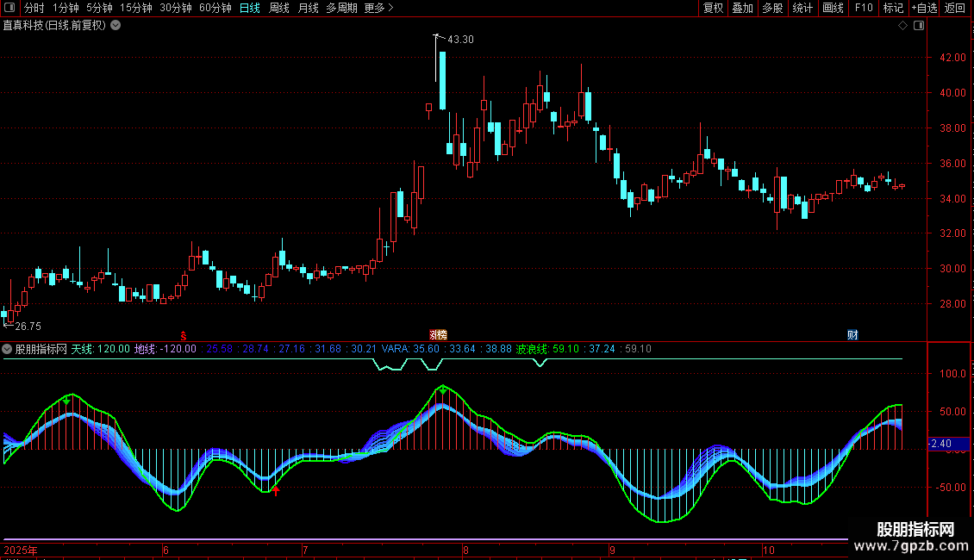Open the 画线 drawing tools

tap(833, 8)
